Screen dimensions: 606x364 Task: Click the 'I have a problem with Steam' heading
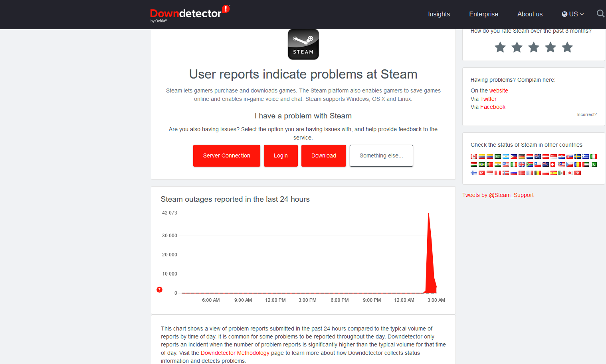pos(303,116)
